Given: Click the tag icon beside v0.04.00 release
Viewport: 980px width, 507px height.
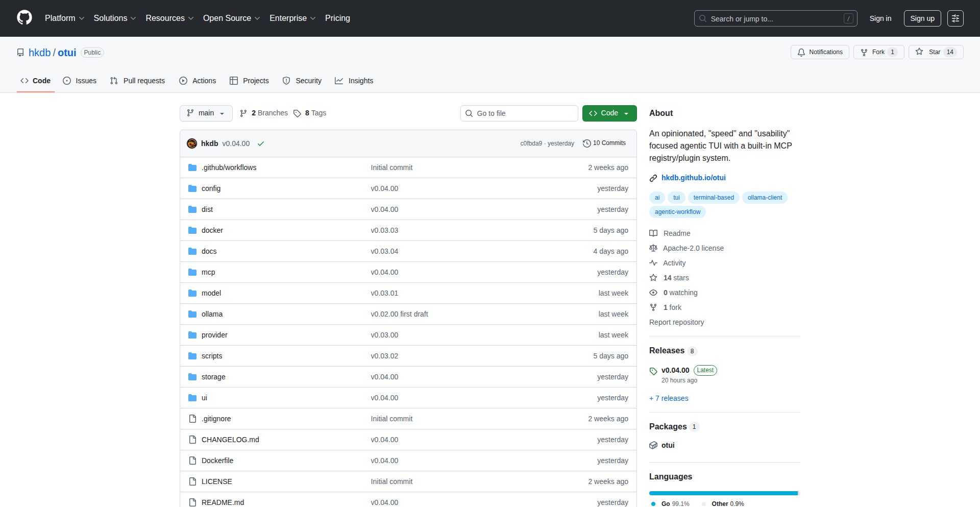Looking at the screenshot, I should (653, 371).
